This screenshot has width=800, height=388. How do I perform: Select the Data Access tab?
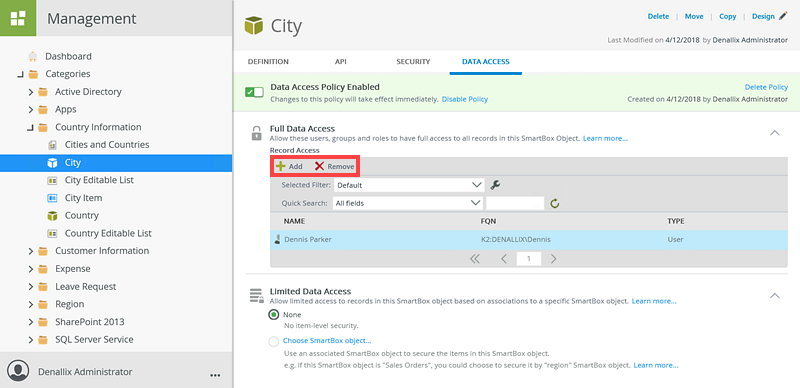[486, 62]
